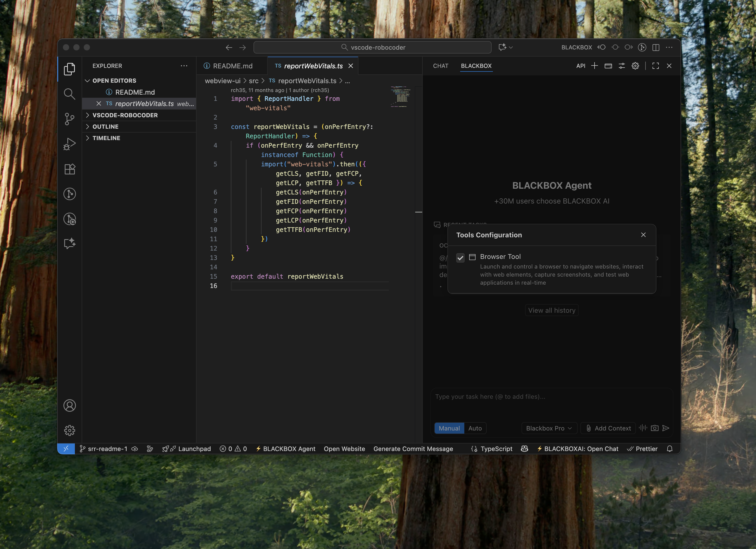Open the tools configuration sliders icon
Viewport: 756px width, 549px height.
point(622,66)
